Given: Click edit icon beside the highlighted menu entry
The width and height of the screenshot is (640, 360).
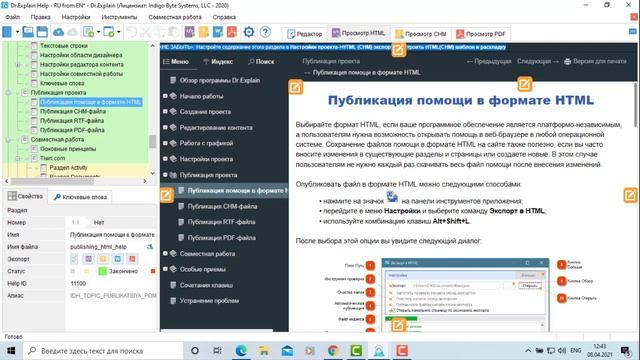Looking at the screenshot, I should (167, 195).
